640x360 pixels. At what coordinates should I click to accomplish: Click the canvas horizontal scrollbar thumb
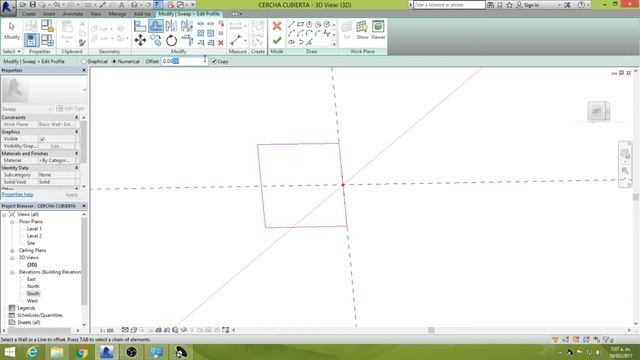pyautogui.click(x=431, y=330)
